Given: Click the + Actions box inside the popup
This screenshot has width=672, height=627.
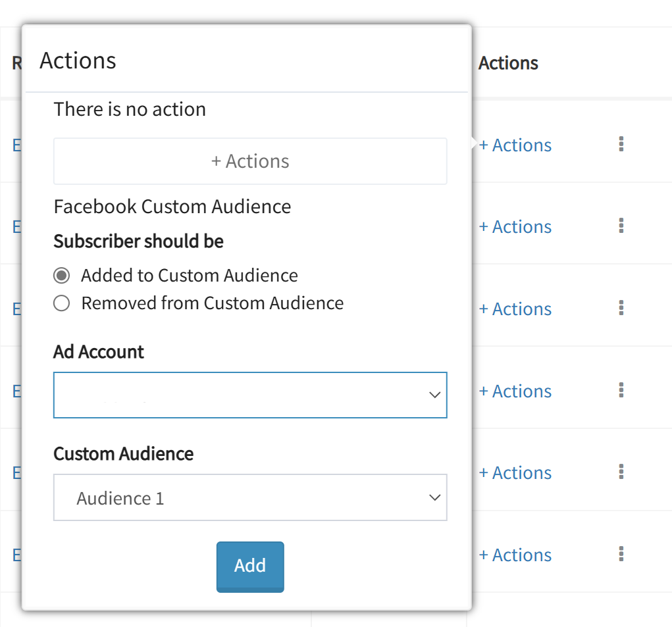Looking at the screenshot, I should tap(250, 161).
